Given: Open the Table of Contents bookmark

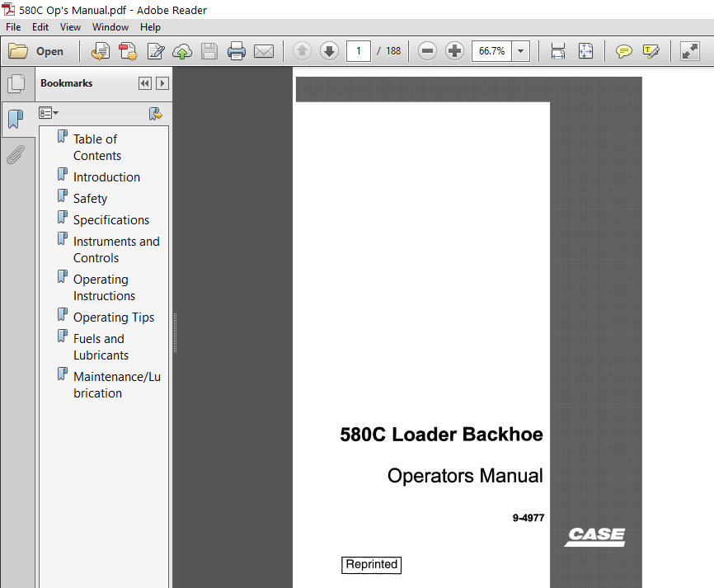Looking at the screenshot, I should tap(97, 147).
